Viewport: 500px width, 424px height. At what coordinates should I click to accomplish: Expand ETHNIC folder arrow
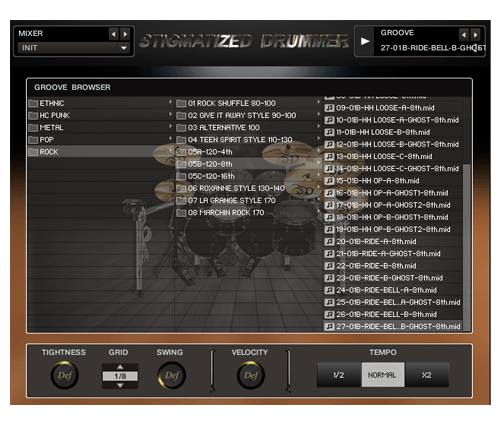pos(170,102)
